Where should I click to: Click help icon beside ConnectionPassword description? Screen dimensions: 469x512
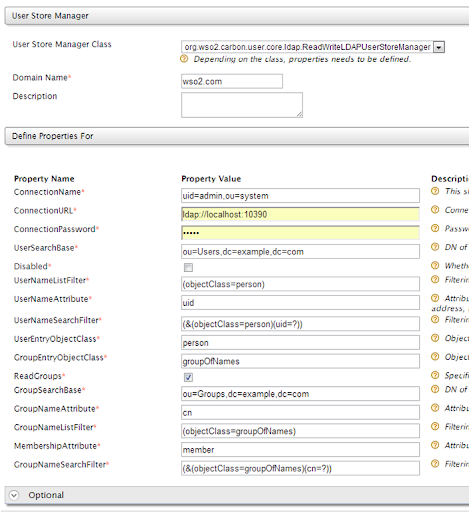pyautogui.click(x=435, y=228)
